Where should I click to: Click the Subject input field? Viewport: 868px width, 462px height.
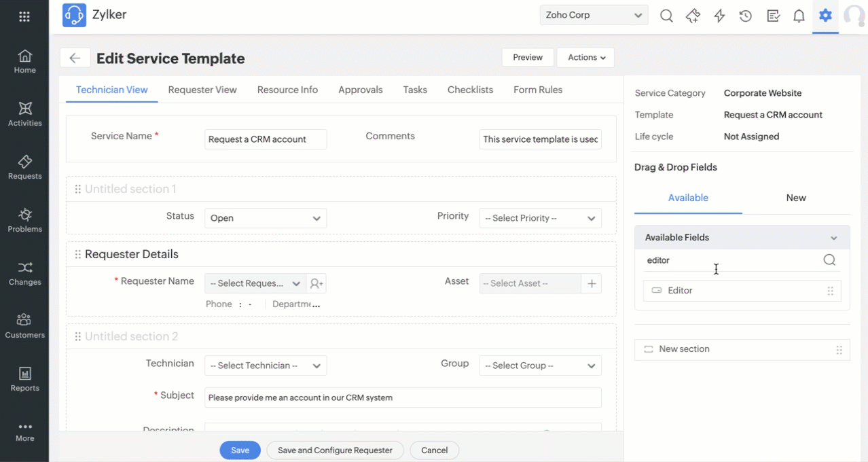point(403,397)
